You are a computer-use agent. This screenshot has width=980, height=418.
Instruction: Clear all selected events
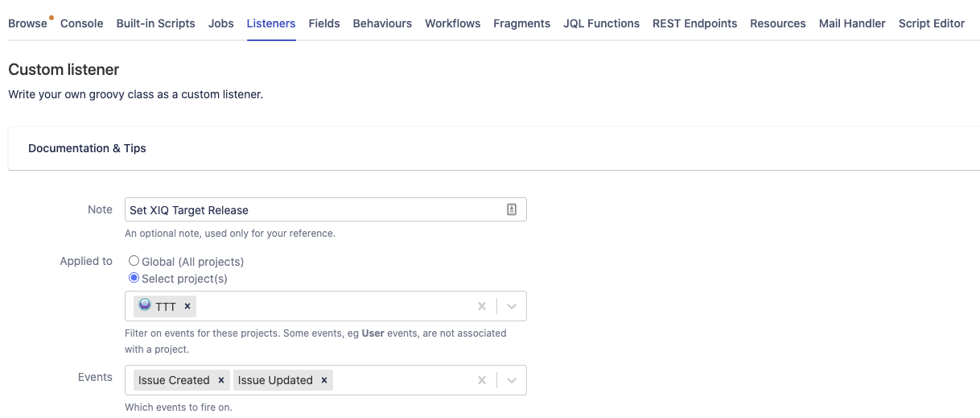482,380
